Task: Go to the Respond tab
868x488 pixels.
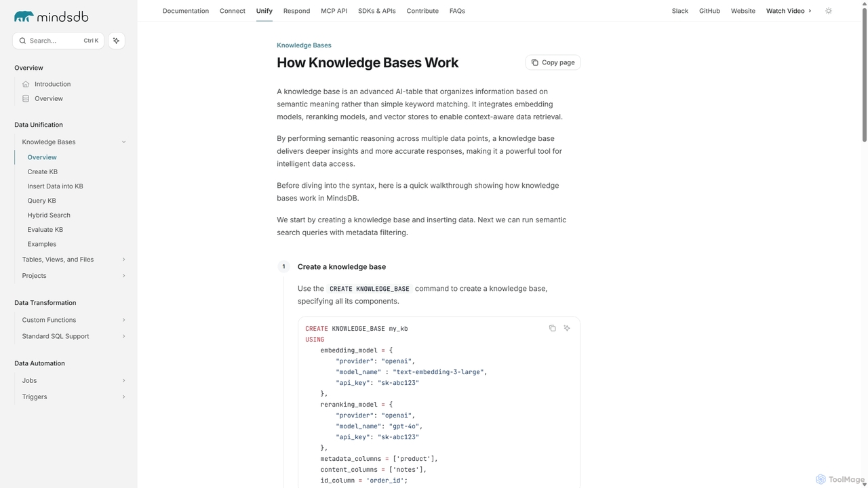Action: [x=296, y=11]
